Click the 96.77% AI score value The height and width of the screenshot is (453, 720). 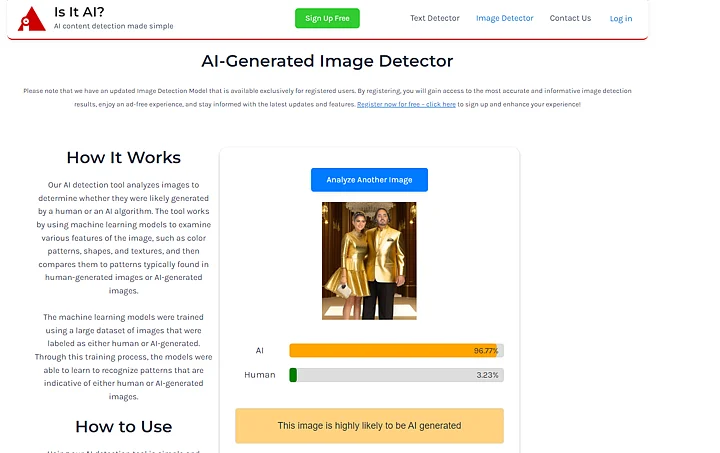click(485, 351)
